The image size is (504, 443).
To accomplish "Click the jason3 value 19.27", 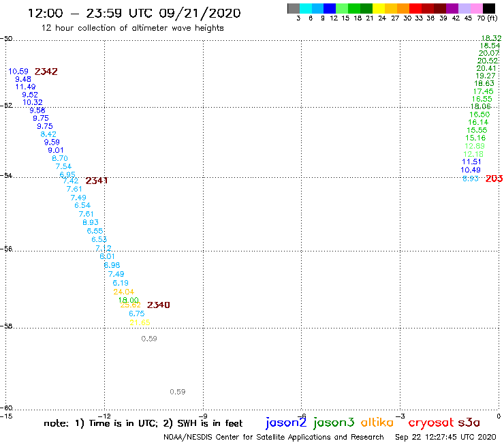I will tap(486, 76).
